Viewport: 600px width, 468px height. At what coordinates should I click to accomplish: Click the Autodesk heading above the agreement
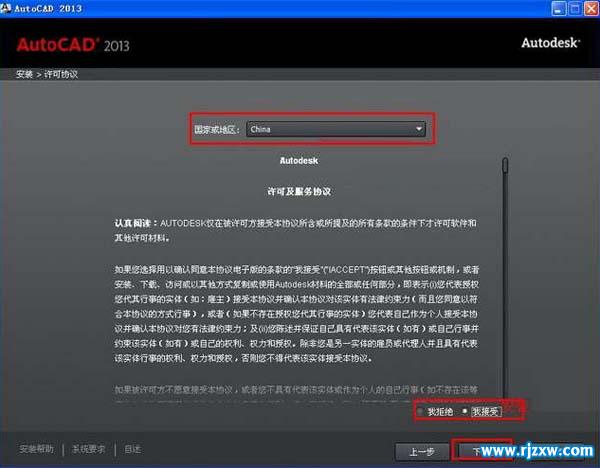click(299, 161)
